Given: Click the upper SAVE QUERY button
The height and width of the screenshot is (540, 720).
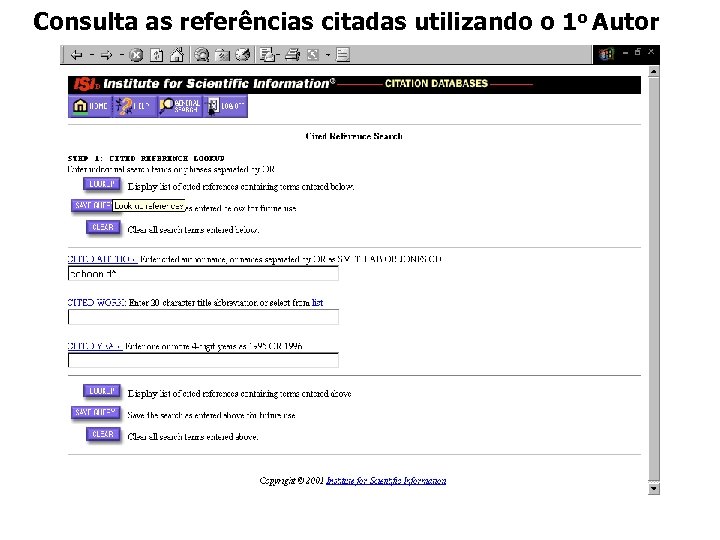Looking at the screenshot, I should [91, 205].
